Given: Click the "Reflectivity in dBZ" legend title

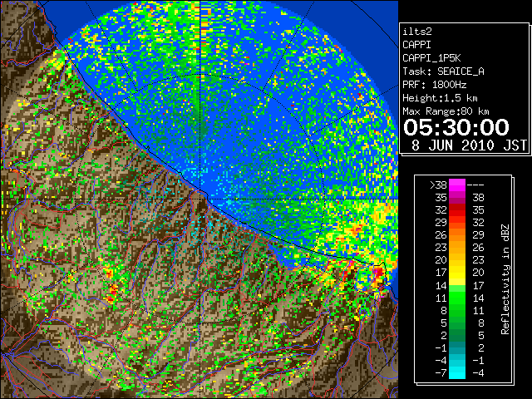Looking at the screenshot, I should (x=505, y=279).
